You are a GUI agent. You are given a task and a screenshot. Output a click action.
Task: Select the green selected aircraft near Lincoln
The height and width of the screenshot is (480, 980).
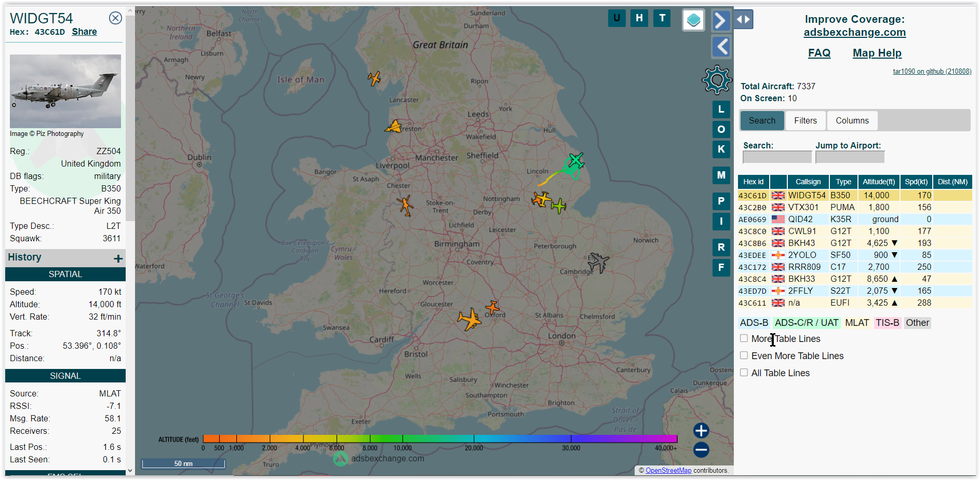pyautogui.click(x=576, y=160)
